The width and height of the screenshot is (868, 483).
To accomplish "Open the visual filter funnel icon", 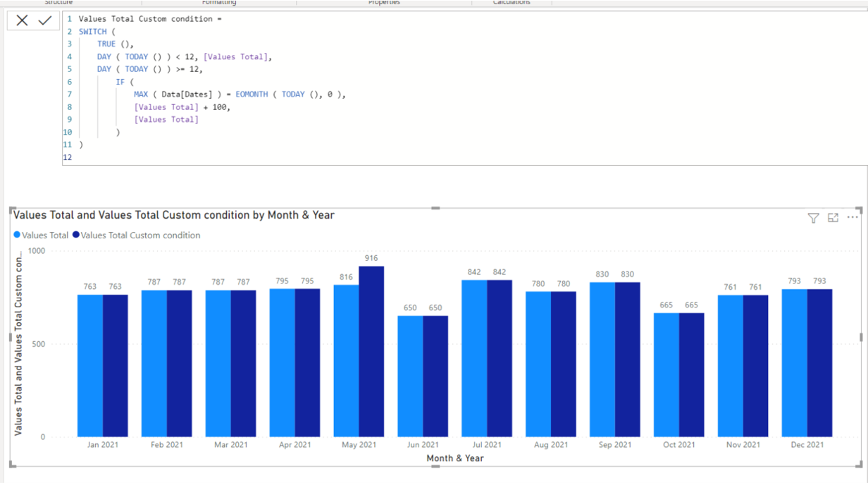I will click(813, 218).
